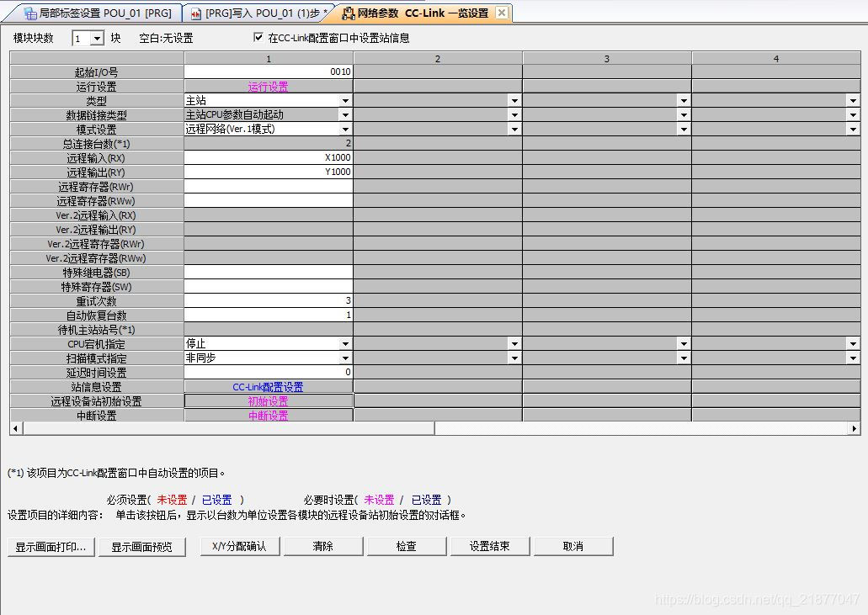The image size is (868, 615).
Task: Click the 延迟时间设置 field with value 0
Action: (x=269, y=372)
